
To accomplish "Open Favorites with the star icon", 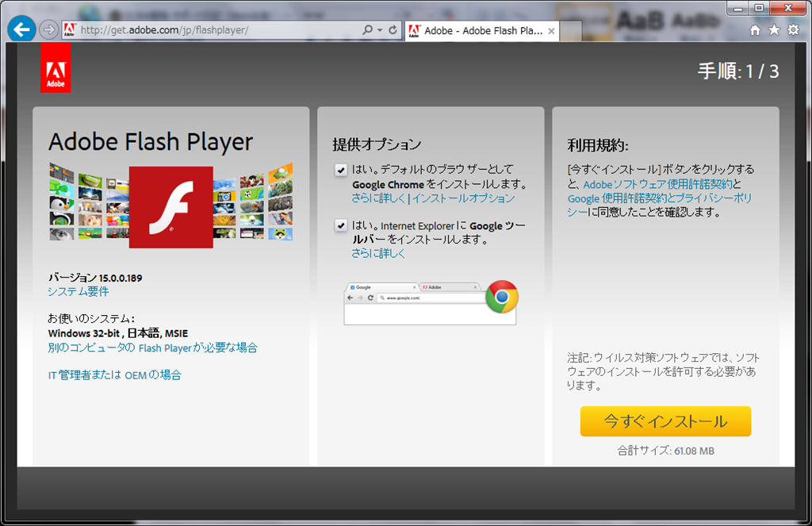I will [774, 30].
